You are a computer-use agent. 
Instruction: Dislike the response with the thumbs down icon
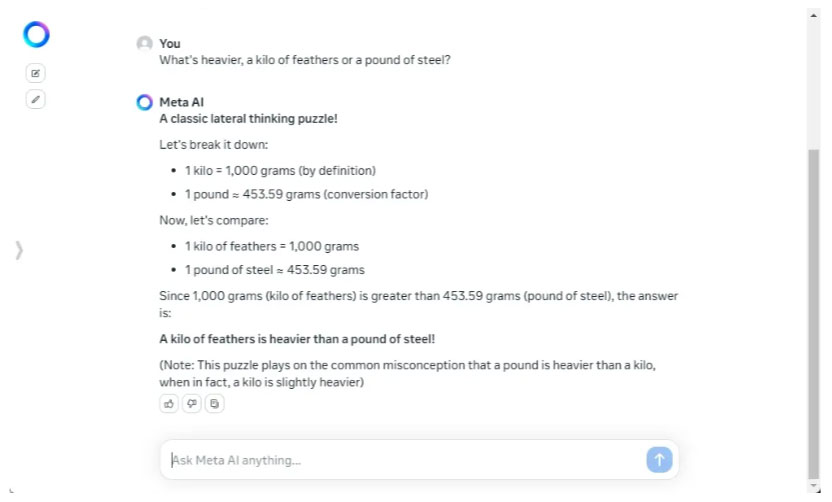pyautogui.click(x=191, y=403)
